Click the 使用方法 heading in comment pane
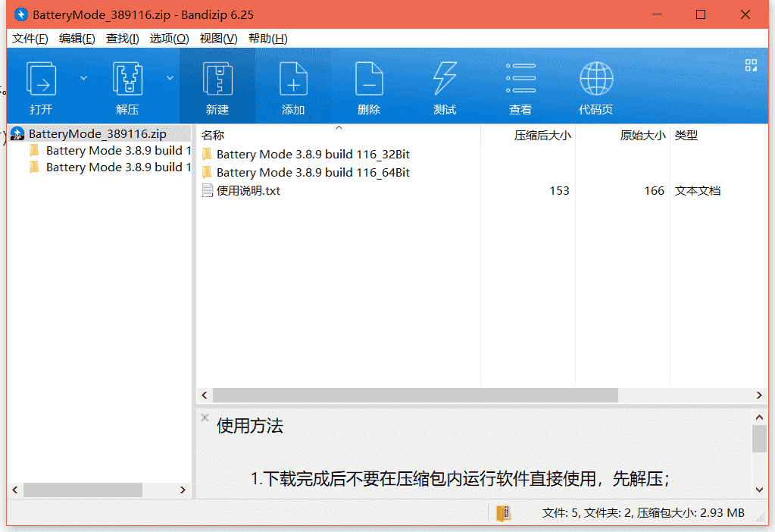775x532 pixels. point(249,426)
